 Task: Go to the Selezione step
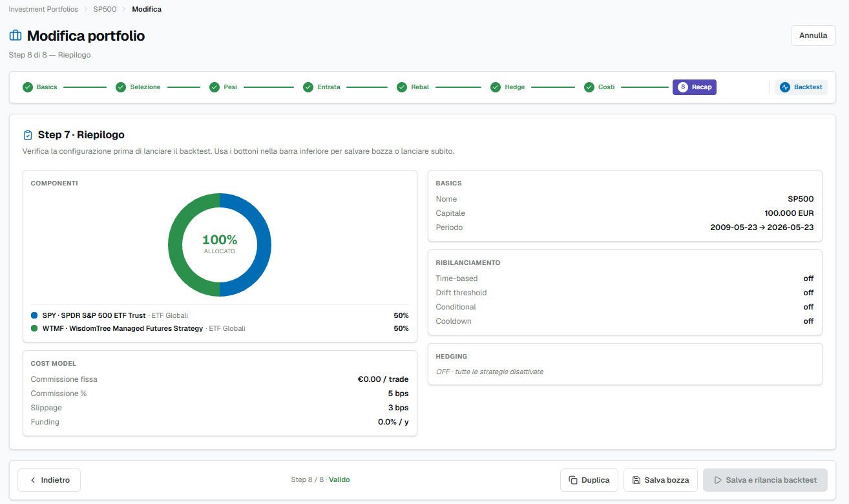(138, 87)
